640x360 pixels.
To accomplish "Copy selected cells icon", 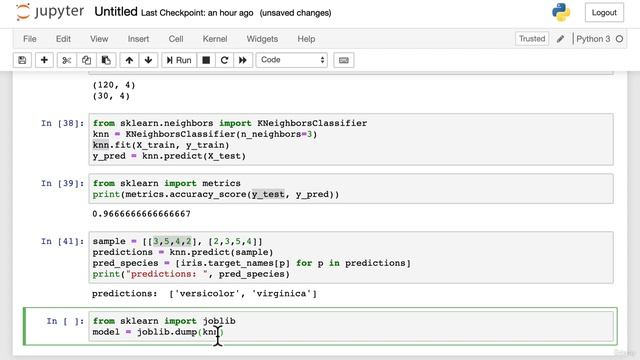I will click(86, 60).
